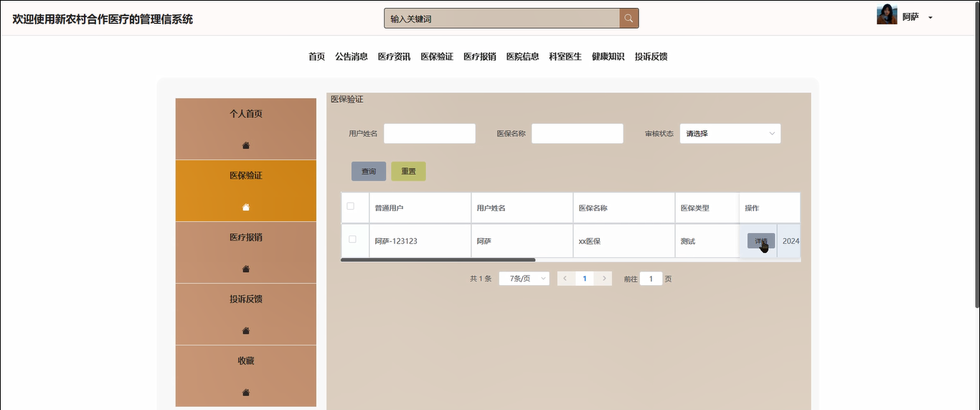Tick the select-all checkbox in table header
Screen dimensions: 980x410
point(351,206)
